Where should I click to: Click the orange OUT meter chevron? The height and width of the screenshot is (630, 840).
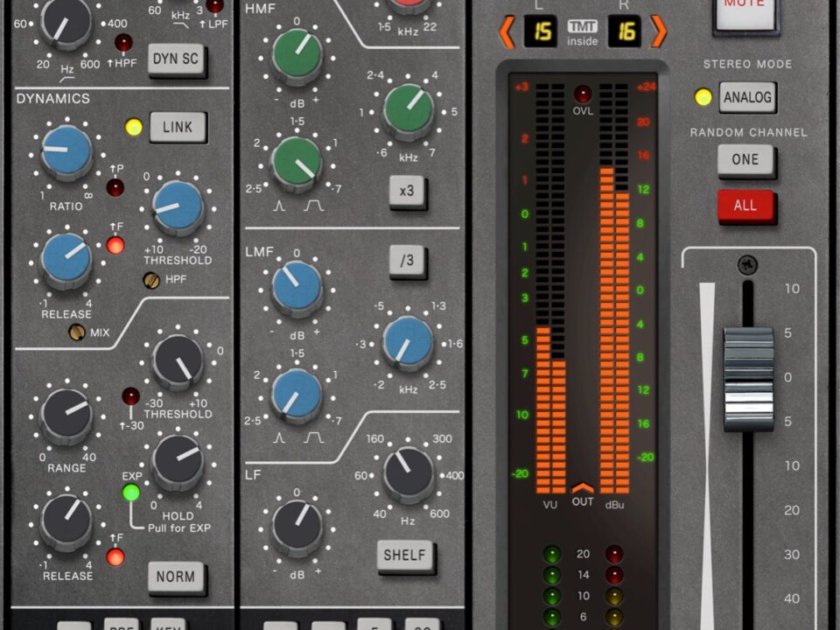point(582,488)
